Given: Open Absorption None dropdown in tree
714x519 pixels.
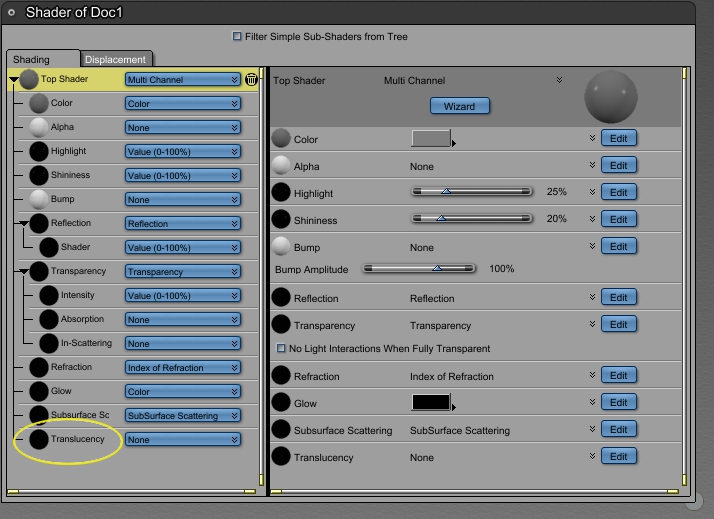Looking at the screenshot, I should point(183,320).
